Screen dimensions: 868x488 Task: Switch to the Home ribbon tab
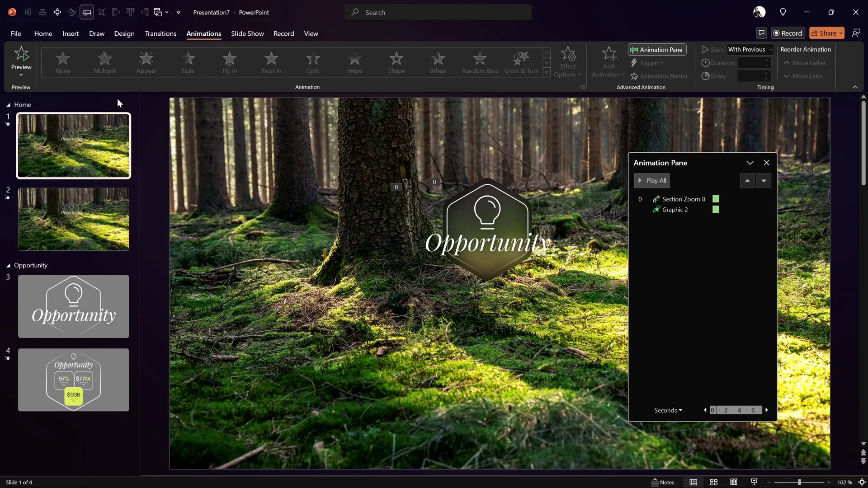point(43,33)
